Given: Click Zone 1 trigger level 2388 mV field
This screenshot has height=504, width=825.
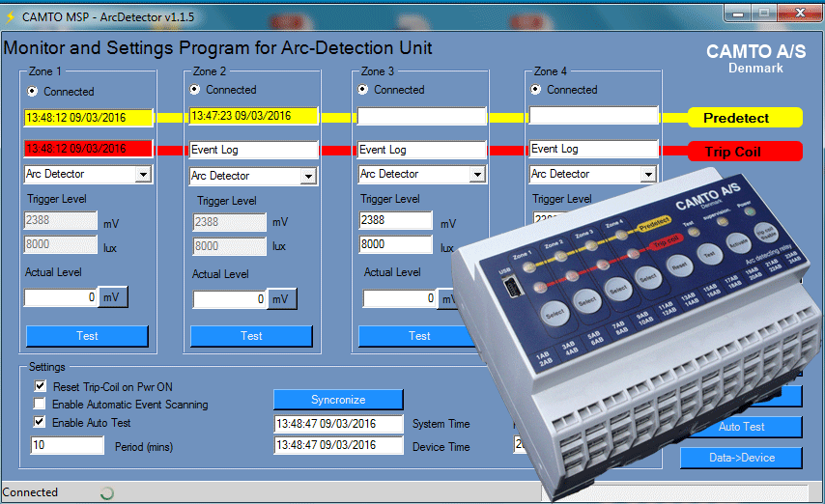Looking at the screenshot, I should (61, 220).
